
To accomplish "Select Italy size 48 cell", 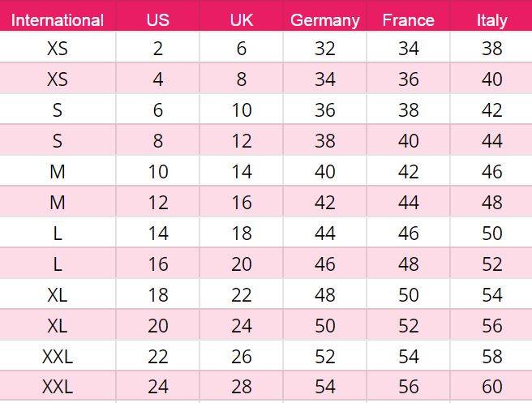I will (x=492, y=203).
